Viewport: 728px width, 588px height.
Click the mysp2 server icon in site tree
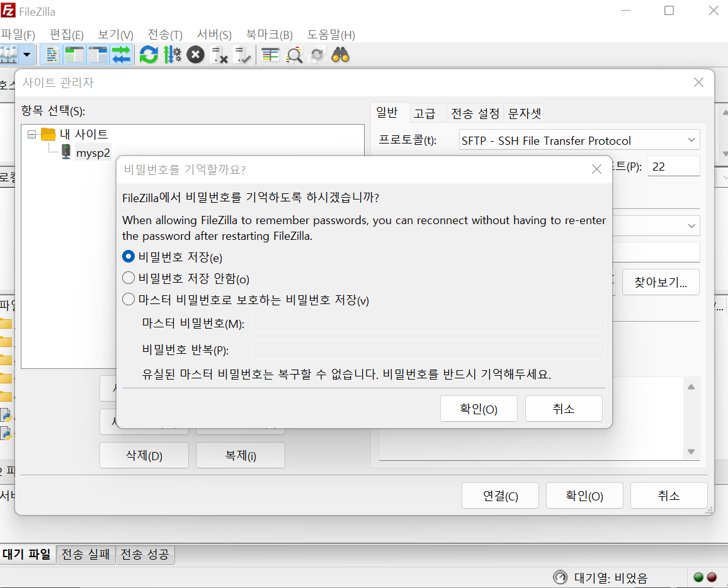(66, 152)
